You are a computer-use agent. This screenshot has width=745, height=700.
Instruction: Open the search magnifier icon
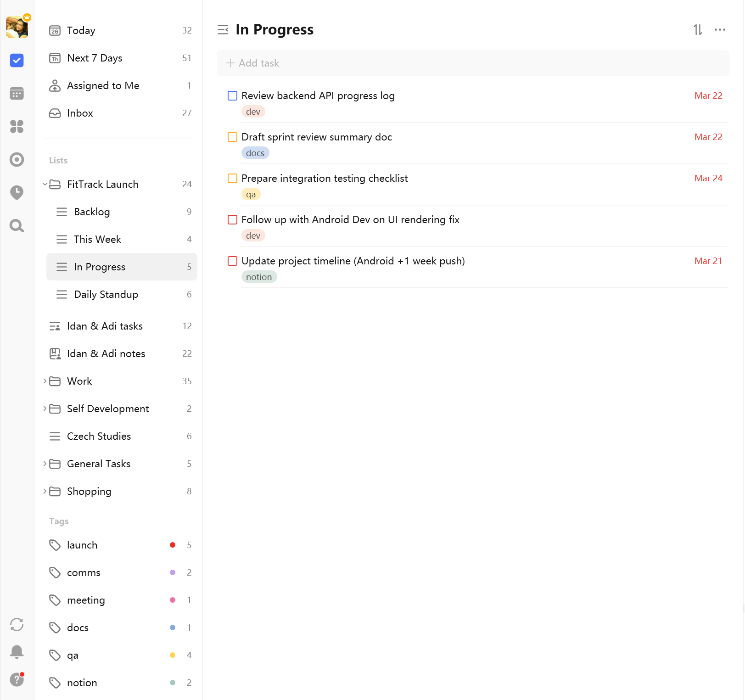[17, 226]
